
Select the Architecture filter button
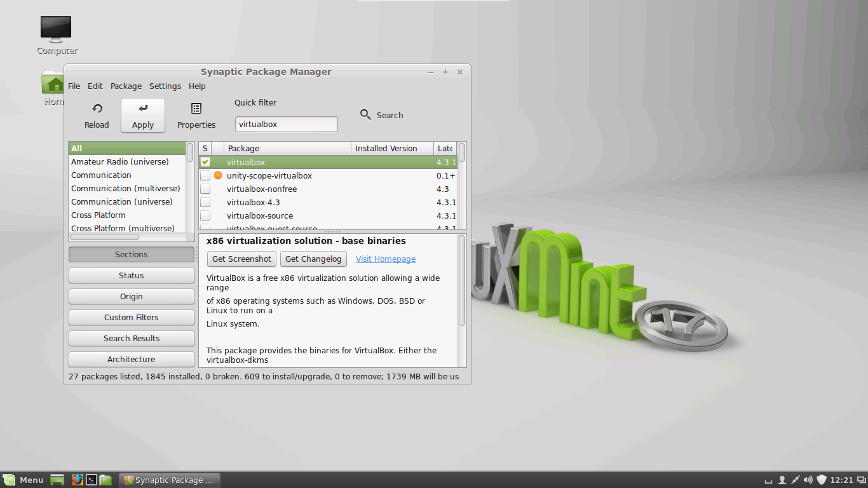point(132,359)
